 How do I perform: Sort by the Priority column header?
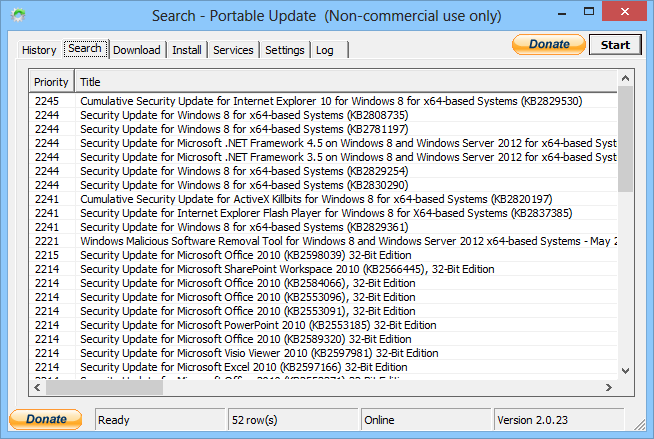click(51, 82)
